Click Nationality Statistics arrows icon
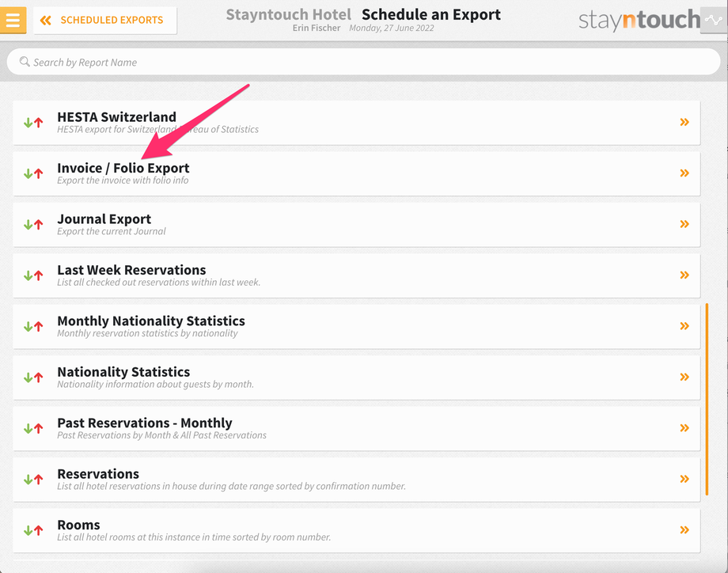This screenshot has width=728, height=573. tap(33, 378)
